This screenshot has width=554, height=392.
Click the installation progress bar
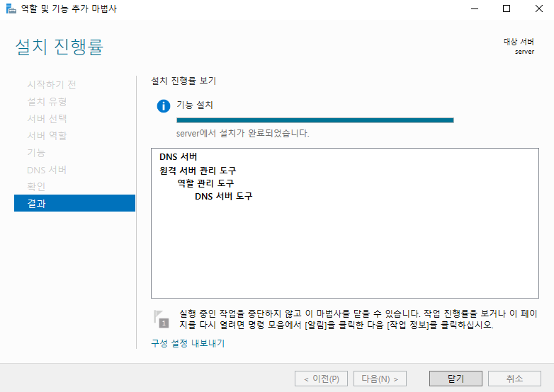point(315,120)
